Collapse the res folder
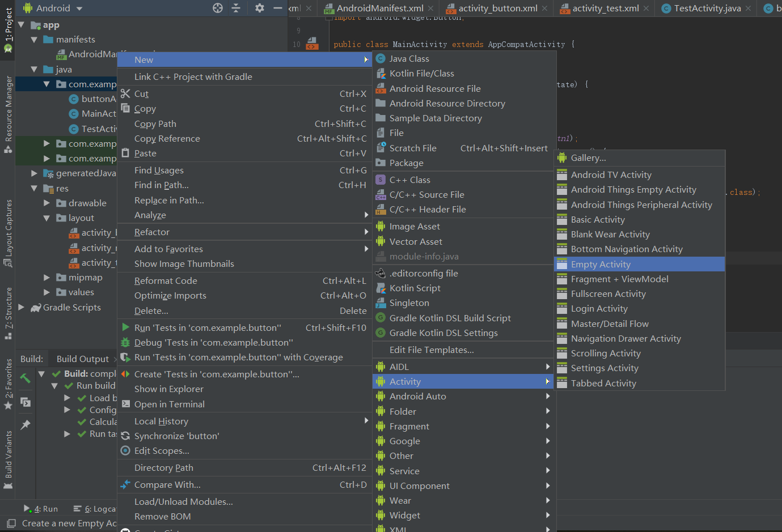 pos(34,188)
